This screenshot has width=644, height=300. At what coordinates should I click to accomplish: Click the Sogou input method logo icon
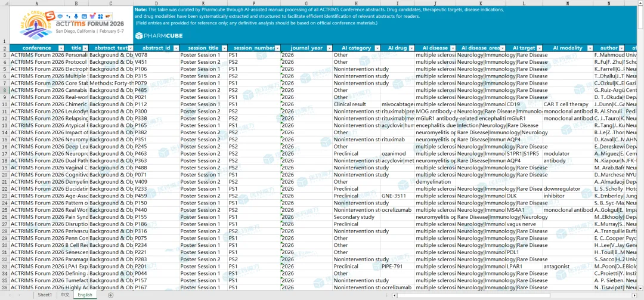tap(49, 16)
